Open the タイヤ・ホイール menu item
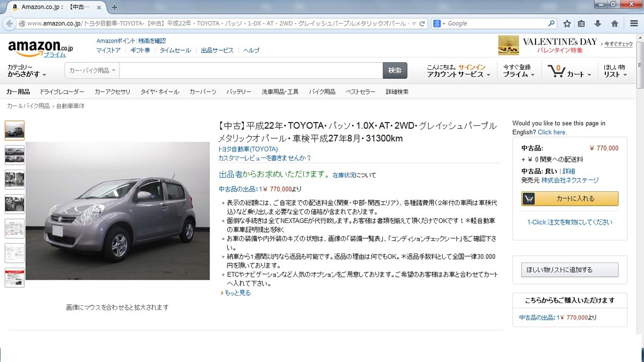 160,92
